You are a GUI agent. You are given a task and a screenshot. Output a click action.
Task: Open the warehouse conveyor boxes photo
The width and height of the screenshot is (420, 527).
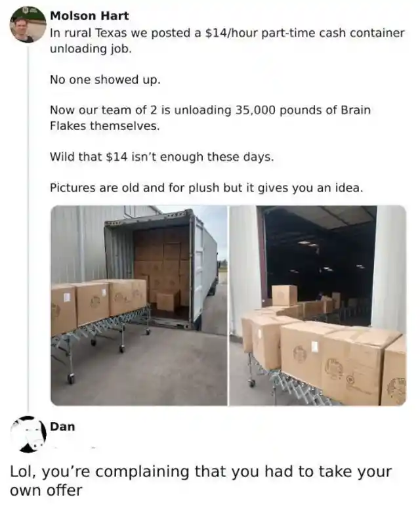point(318,306)
